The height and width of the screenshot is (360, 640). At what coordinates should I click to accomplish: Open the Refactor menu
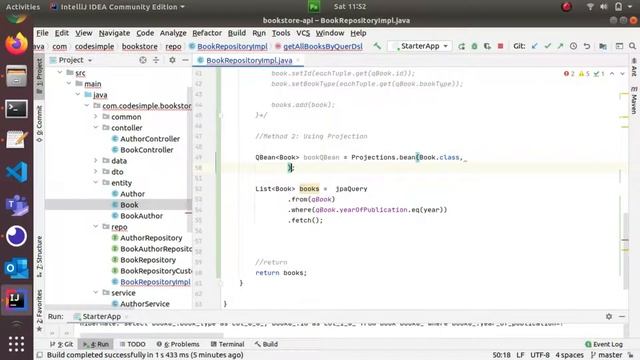[x=207, y=33]
